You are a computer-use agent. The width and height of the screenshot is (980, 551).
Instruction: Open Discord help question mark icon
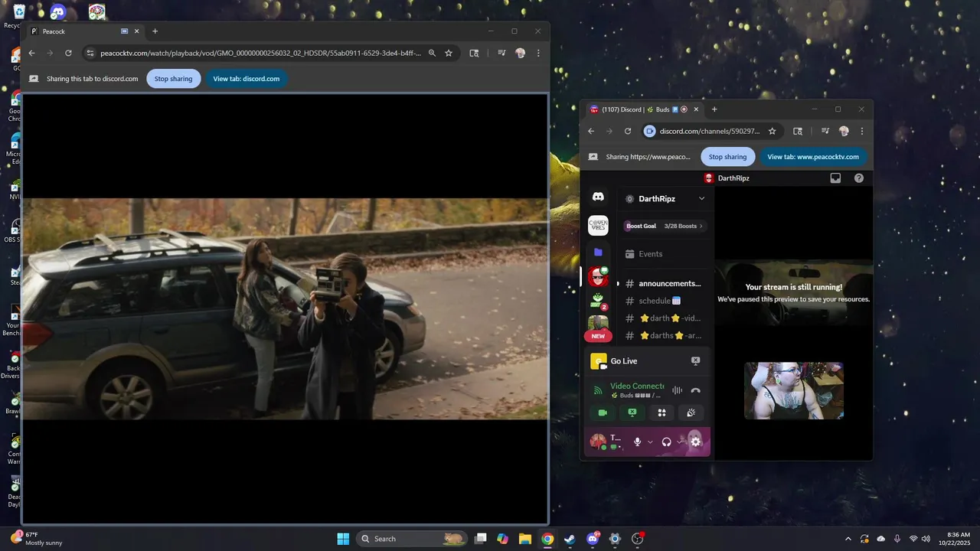tap(859, 178)
